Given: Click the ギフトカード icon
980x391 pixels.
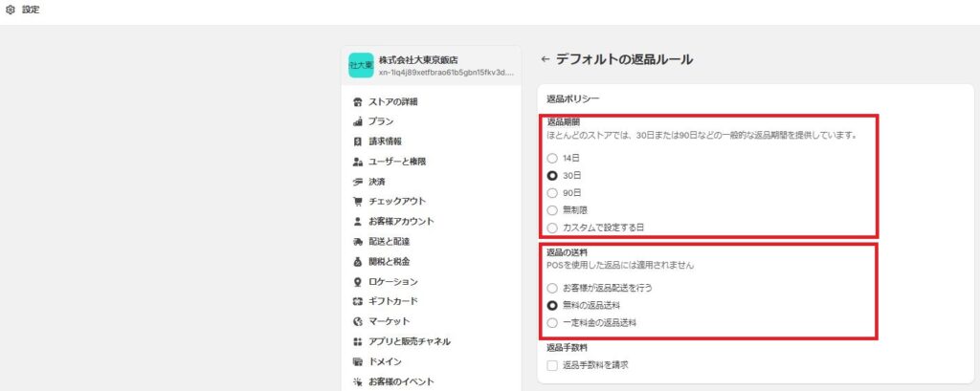Looking at the screenshot, I should [x=358, y=302].
